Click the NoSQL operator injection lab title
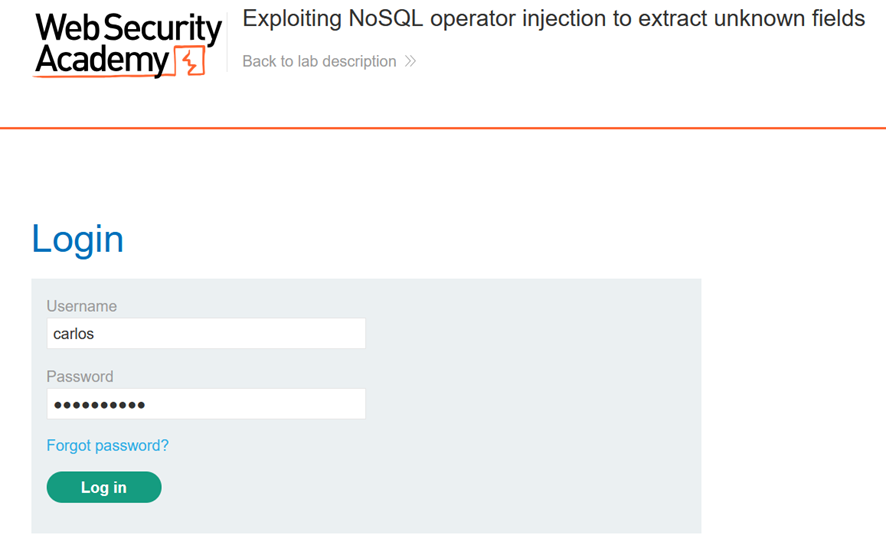 (553, 19)
